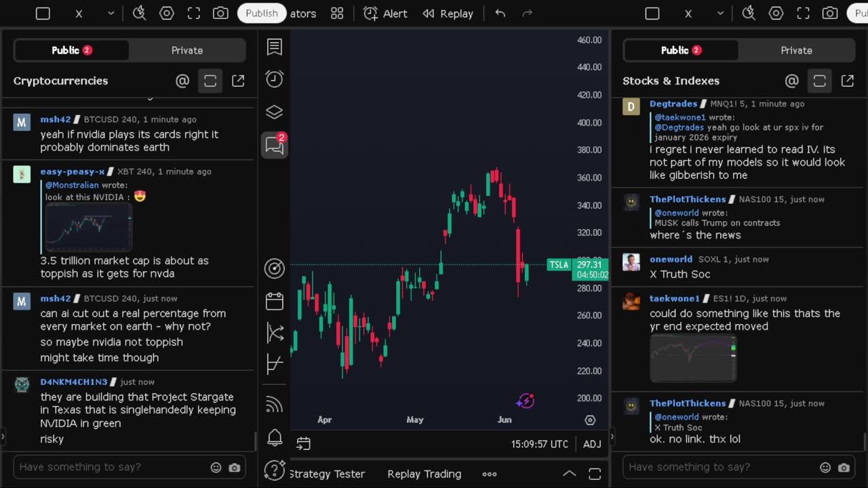Open chart settings hexagon in left window toolbar
The image size is (868, 488).
tap(166, 14)
